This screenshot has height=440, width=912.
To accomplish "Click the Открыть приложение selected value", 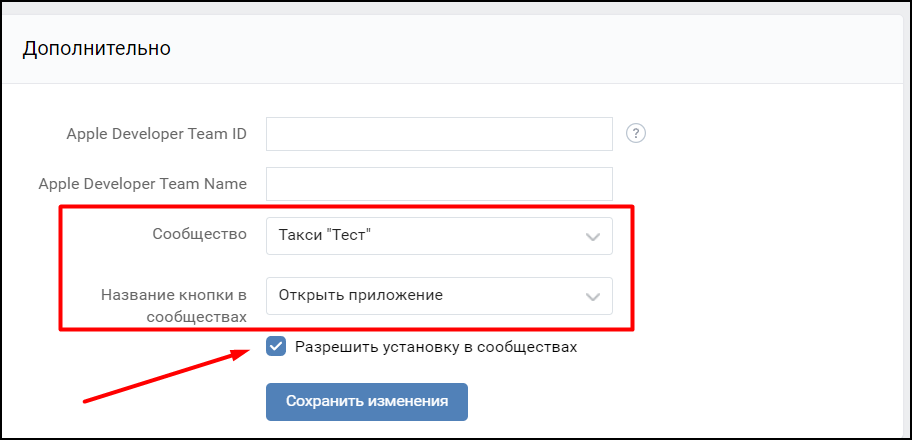I will click(x=360, y=296).
